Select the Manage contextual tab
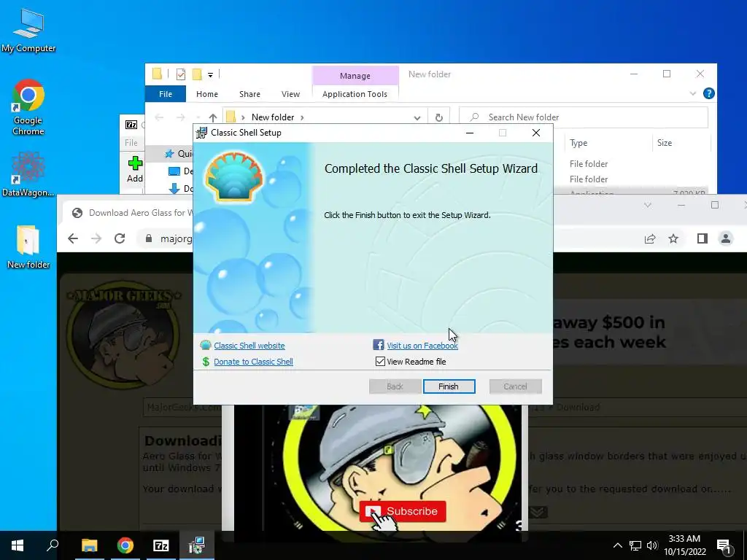The image size is (747, 560). pyautogui.click(x=355, y=76)
